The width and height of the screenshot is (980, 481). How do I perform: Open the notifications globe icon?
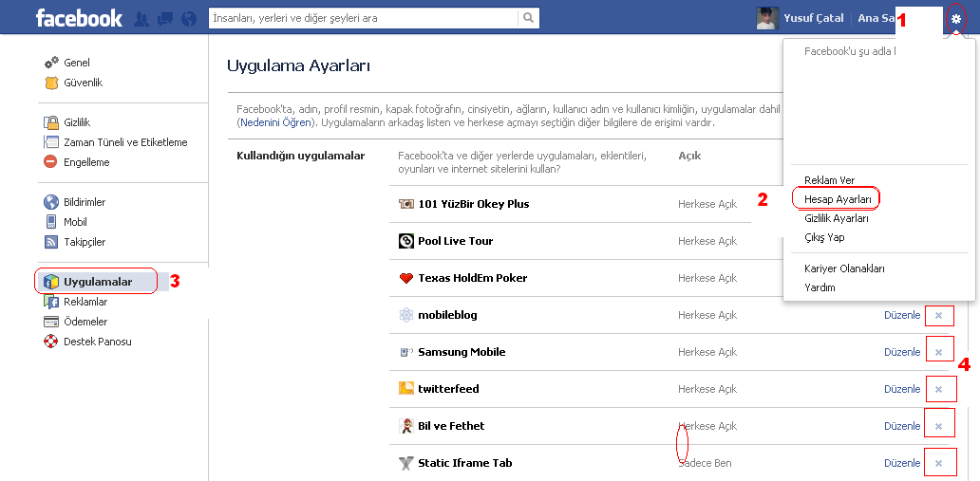[x=188, y=18]
